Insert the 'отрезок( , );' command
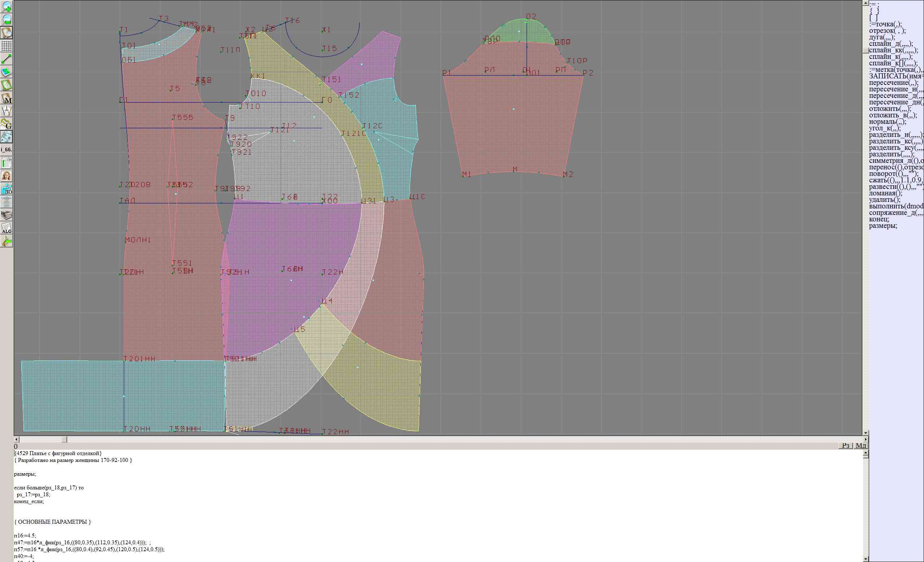 887,31
